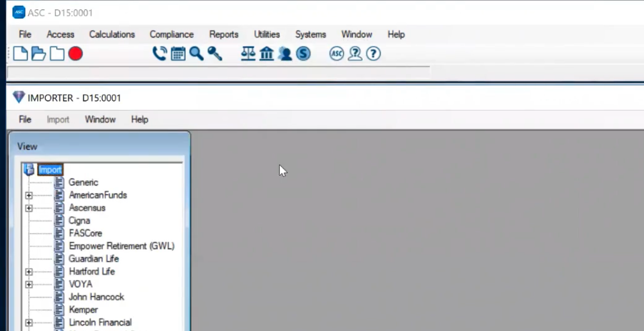Open the Systems menu
Screen dimensions: 644x331
coord(310,34)
